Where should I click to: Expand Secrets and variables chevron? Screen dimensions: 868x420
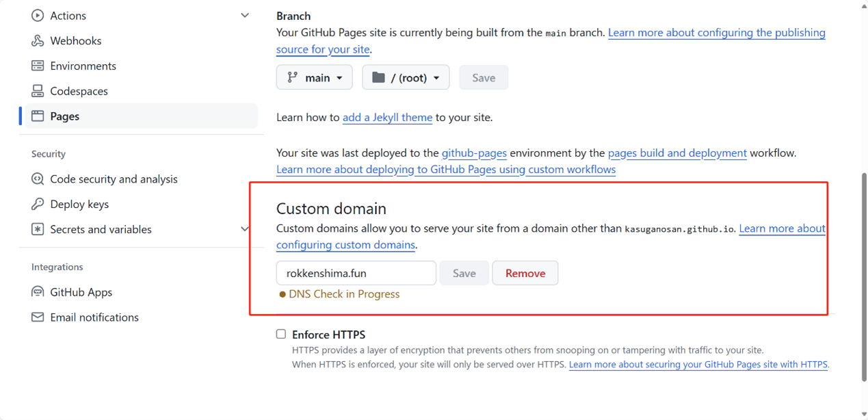pyautogui.click(x=245, y=229)
